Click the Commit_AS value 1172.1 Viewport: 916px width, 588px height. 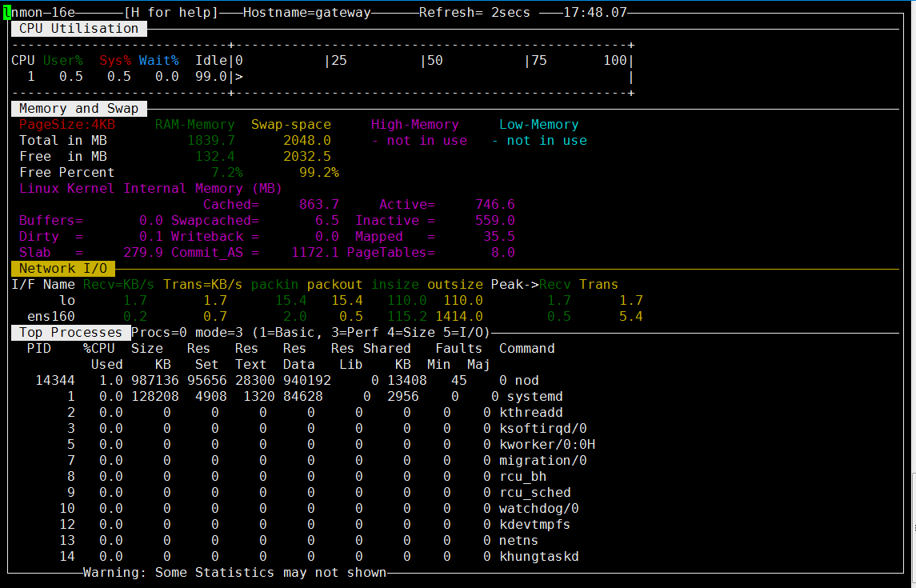point(315,253)
